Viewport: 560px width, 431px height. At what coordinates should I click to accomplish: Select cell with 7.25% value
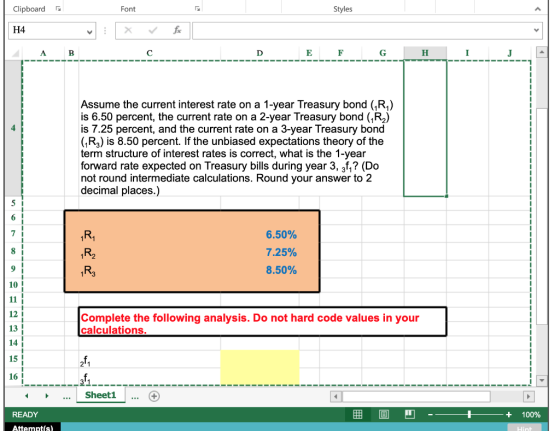coord(260,252)
